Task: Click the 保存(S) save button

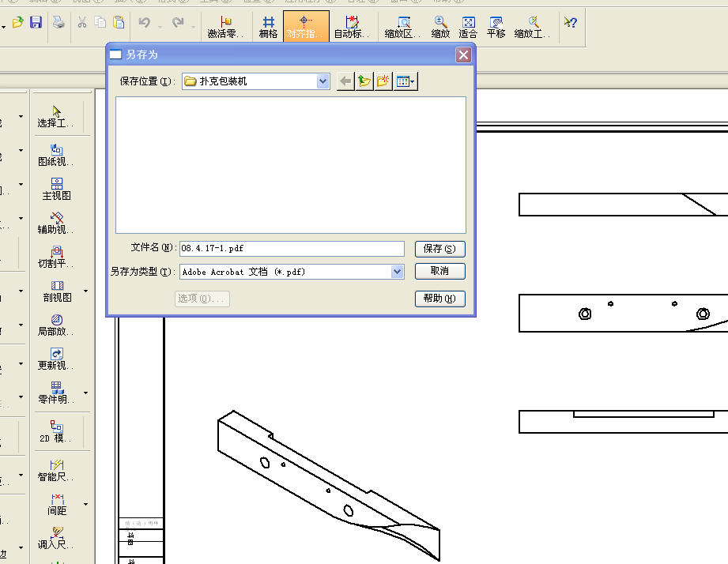Action: [439, 249]
